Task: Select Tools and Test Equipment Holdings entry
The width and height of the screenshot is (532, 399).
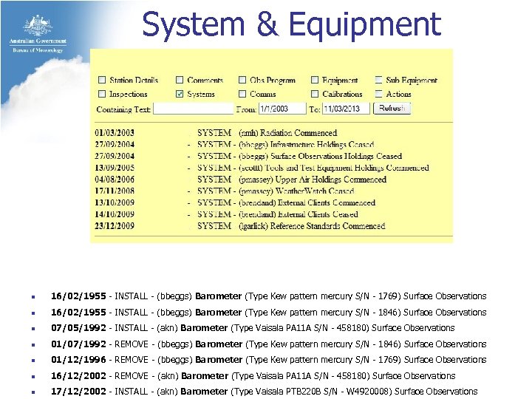Action: (262, 168)
